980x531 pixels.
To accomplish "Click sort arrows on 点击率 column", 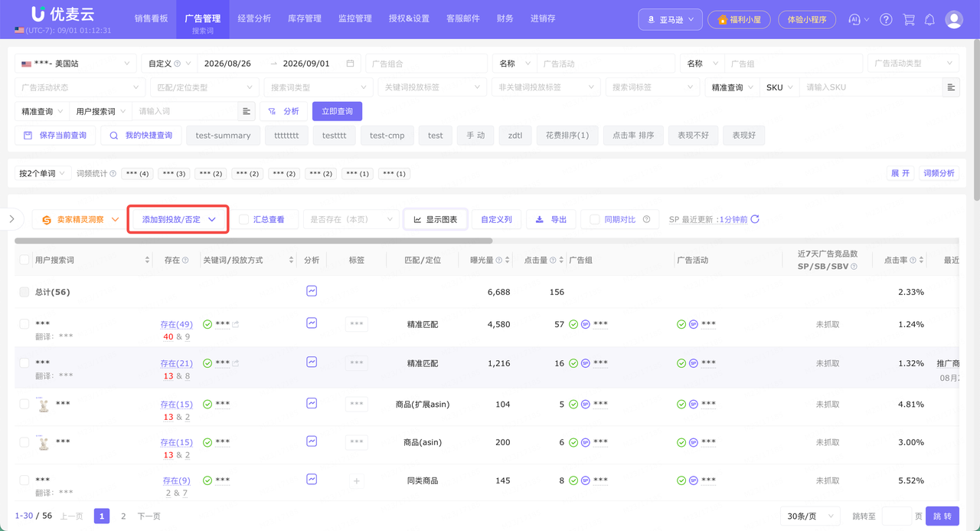I will point(921,261).
